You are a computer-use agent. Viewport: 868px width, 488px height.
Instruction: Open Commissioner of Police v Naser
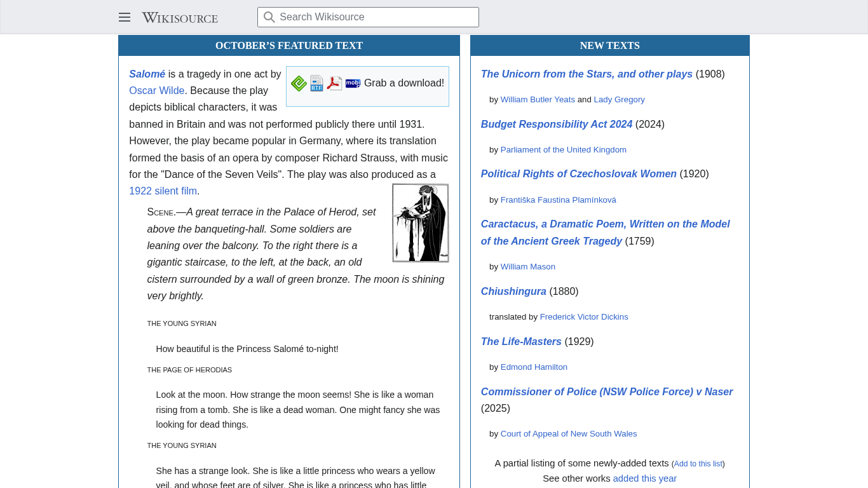[607, 392]
